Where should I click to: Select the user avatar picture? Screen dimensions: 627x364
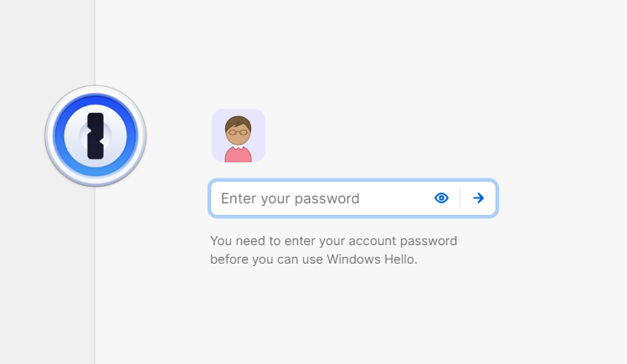239,136
